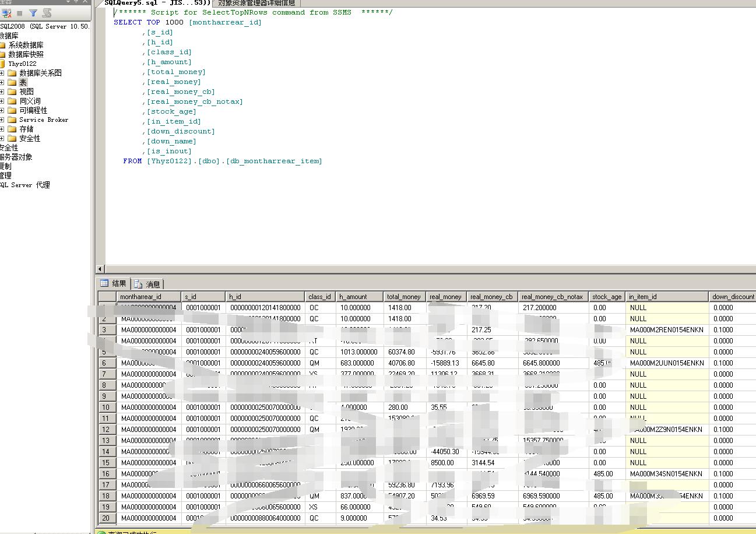Click the real_money column header

click(446, 297)
